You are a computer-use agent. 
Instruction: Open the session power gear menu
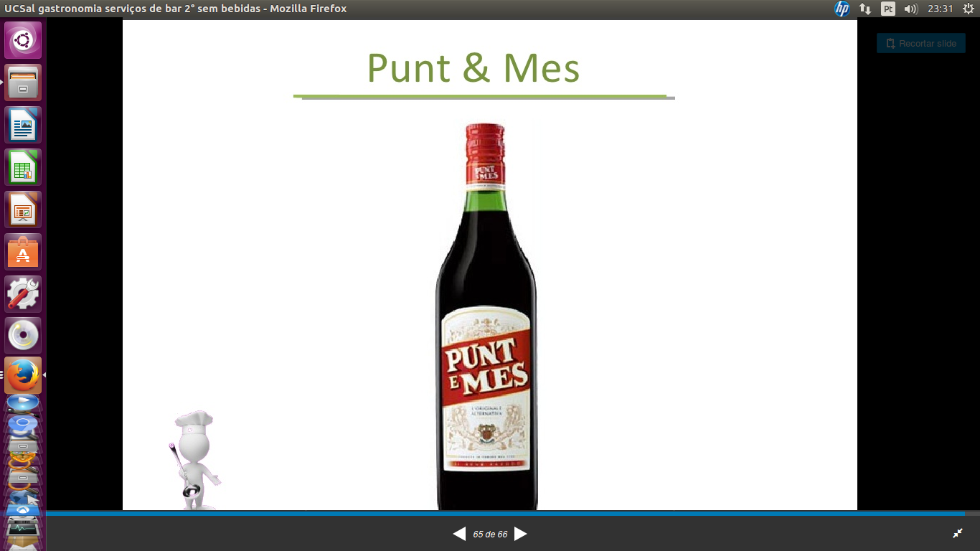968,9
